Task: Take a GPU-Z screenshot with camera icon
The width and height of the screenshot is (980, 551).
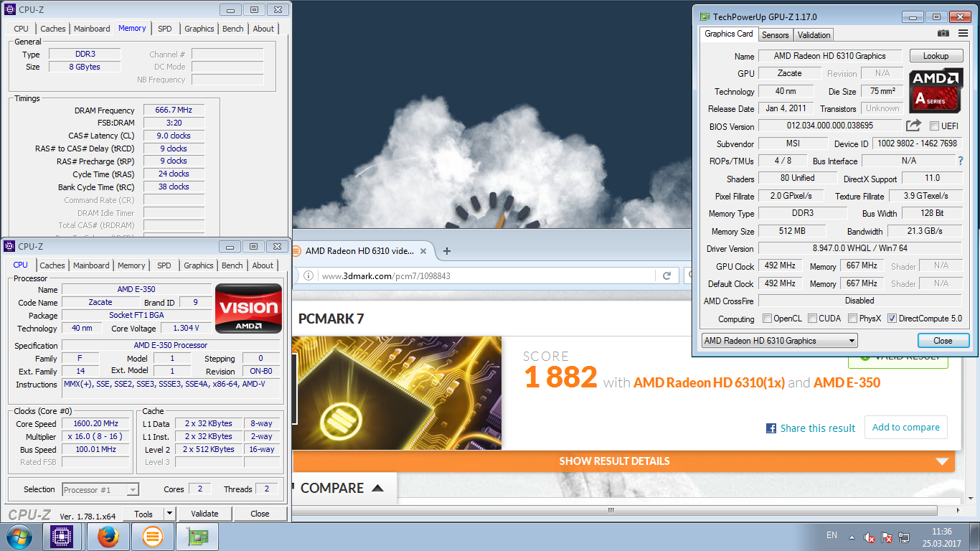Action: coord(943,34)
